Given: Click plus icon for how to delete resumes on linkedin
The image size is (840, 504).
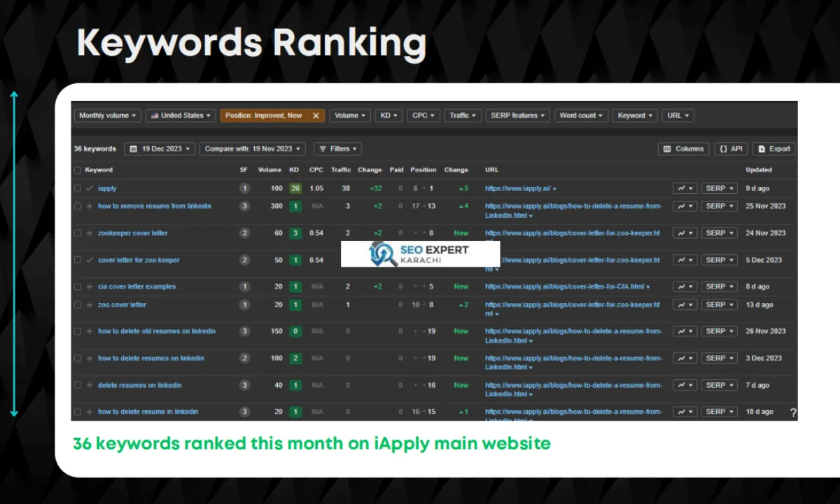Looking at the screenshot, I should (x=90, y=358).
